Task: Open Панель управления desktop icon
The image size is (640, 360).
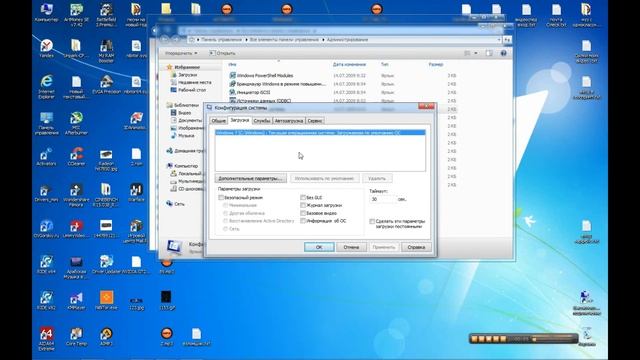Action: coord(46,123)
